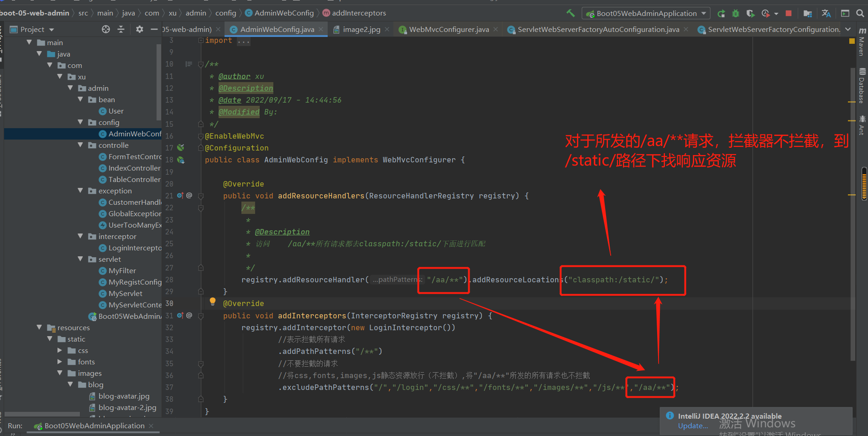The width and height of the screenshot is (868, 436).
Task: Rerun Boot05WebAdminApplication with the green arrow
Action: tap(721, 13)
